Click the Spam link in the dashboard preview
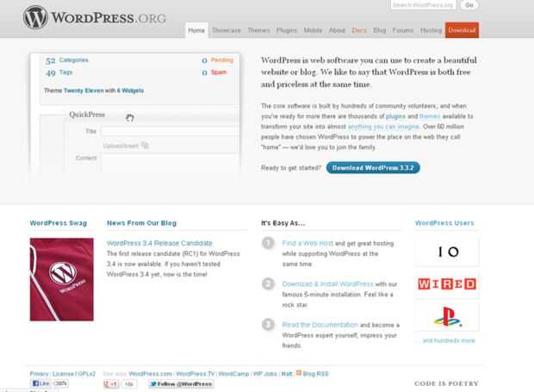The width and height of the screenshot is (534, 392). click(x=219, y=72)
